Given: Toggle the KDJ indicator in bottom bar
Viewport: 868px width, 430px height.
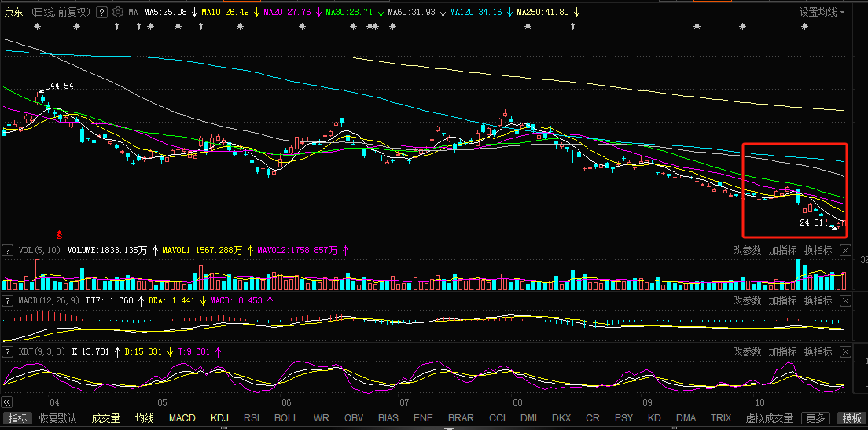Looking at the screenshot, I should tap(219, 418).
